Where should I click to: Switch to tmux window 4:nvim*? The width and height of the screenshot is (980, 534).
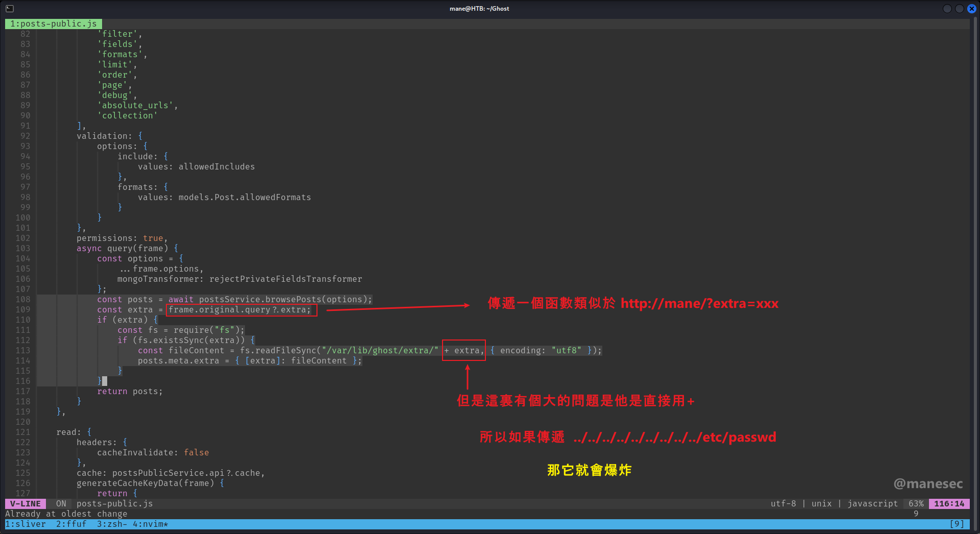coord(151,524)
